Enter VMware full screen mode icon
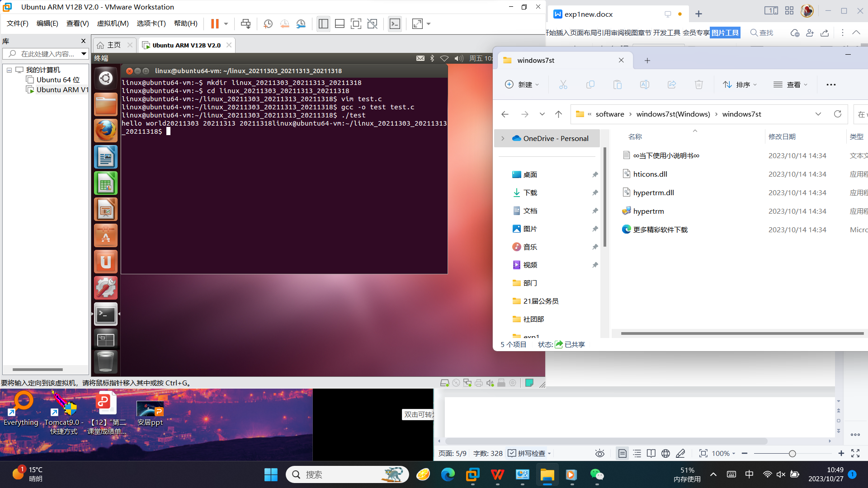This screenshot has height=488, width=868. (356, 24)
